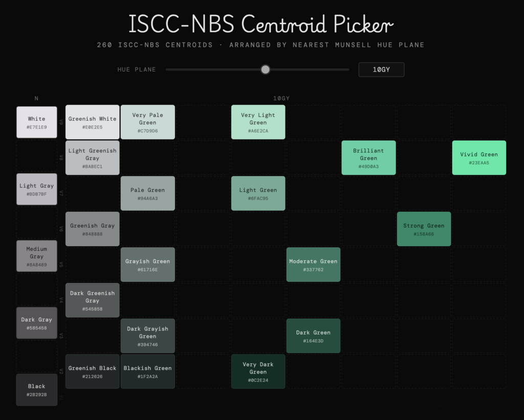Click the Brilliant Green centroid
The height and width of the screenshot is (420, 524).
[368, 158]
